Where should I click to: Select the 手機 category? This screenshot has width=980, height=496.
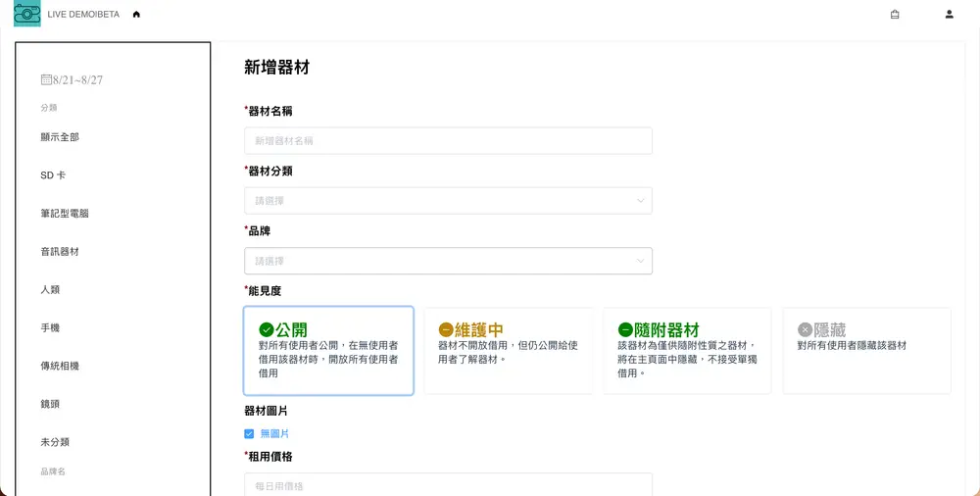(50, 327)
